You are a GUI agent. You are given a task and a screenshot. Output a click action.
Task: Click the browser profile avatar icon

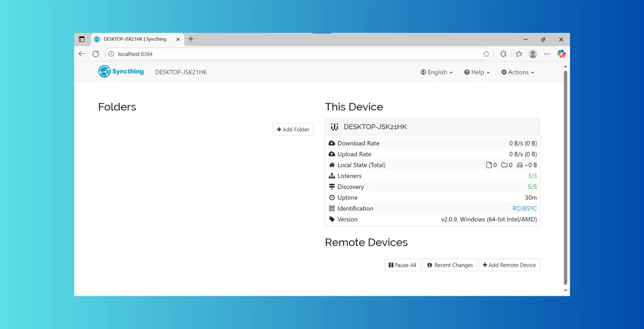click(x=533, y=54)
